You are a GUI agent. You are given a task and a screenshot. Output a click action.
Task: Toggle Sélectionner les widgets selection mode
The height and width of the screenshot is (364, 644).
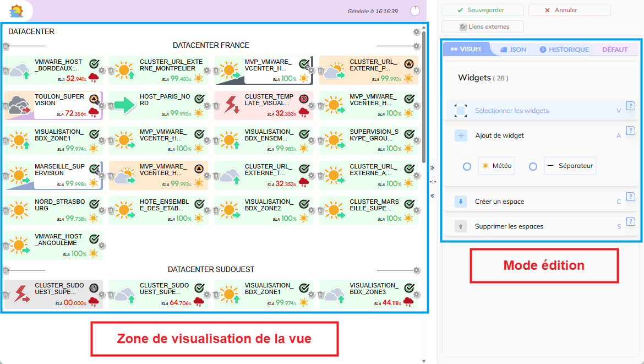click(461, 111)
